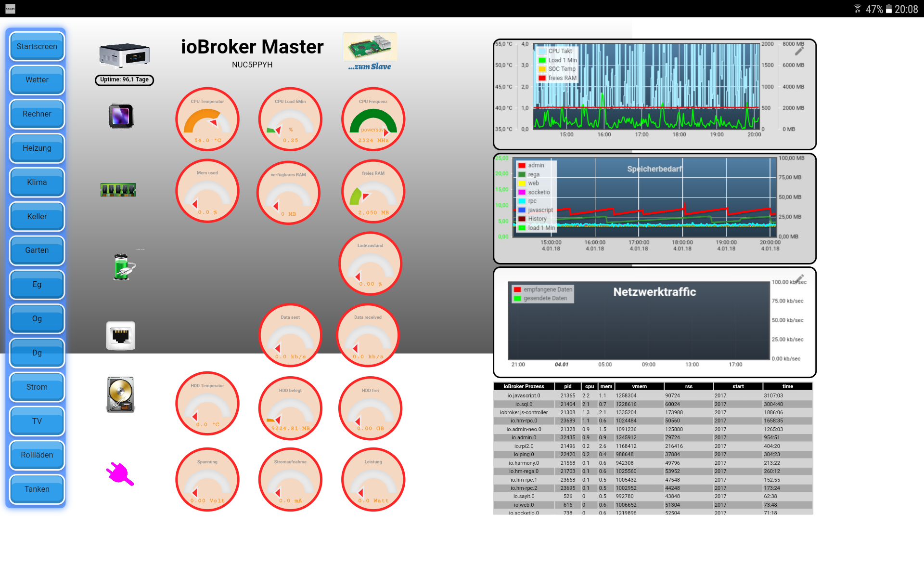Click the vmem column header
The image size is (924, 578).
(640, 386)
